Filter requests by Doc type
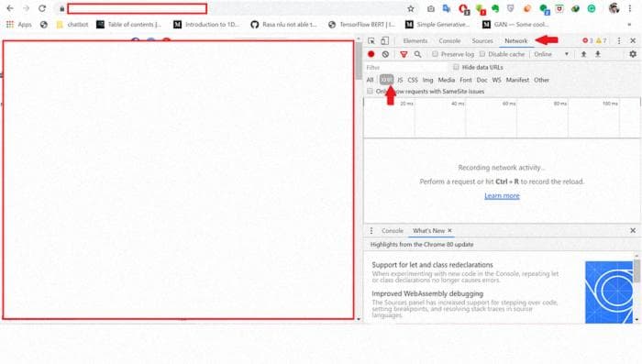Viewport: 642px width, 364px height. 481,80
